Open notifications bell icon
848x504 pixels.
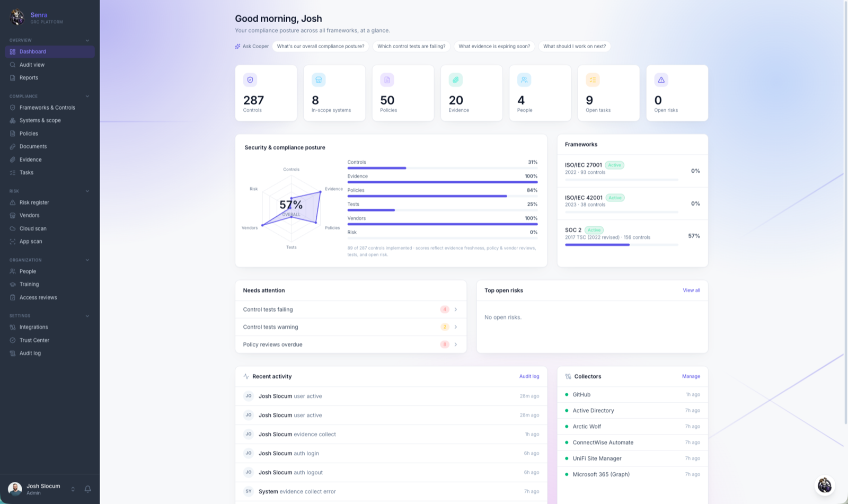pos(88,489)
